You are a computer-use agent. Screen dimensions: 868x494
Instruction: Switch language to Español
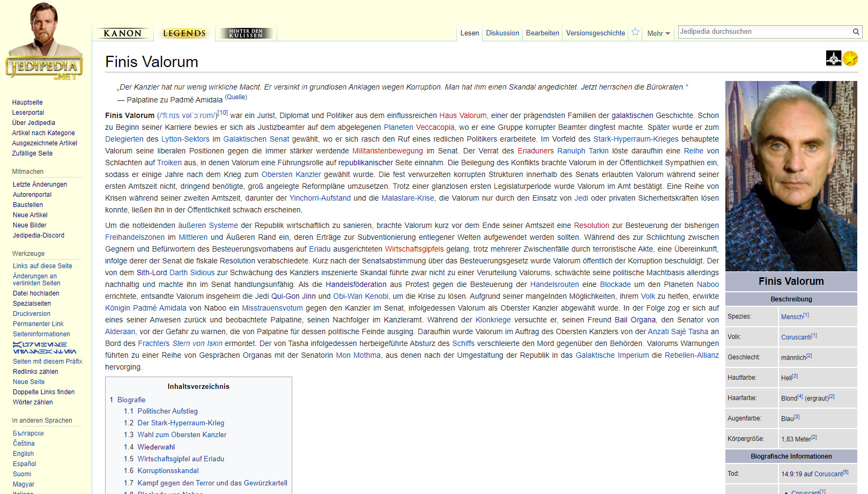coord(25,464)
